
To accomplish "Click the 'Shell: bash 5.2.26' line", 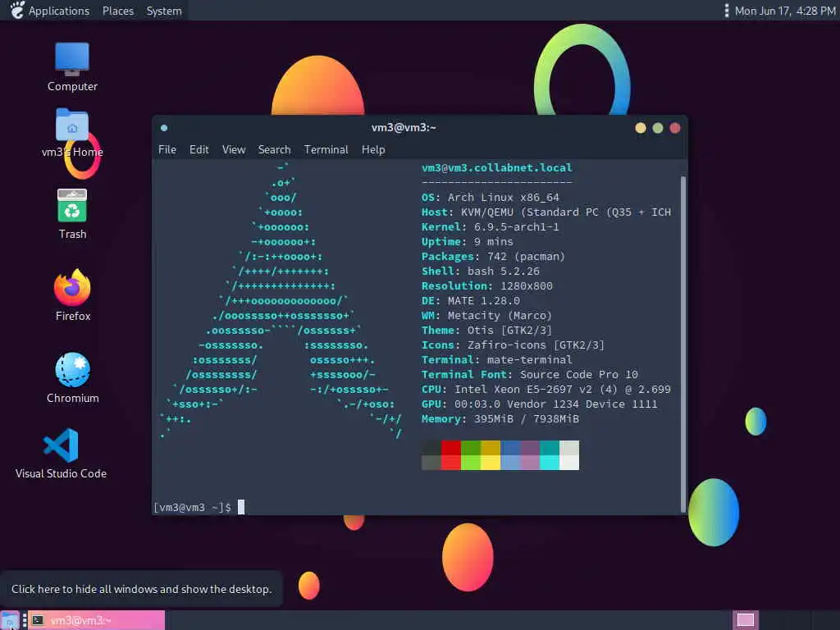I will [x=481, y=271].
